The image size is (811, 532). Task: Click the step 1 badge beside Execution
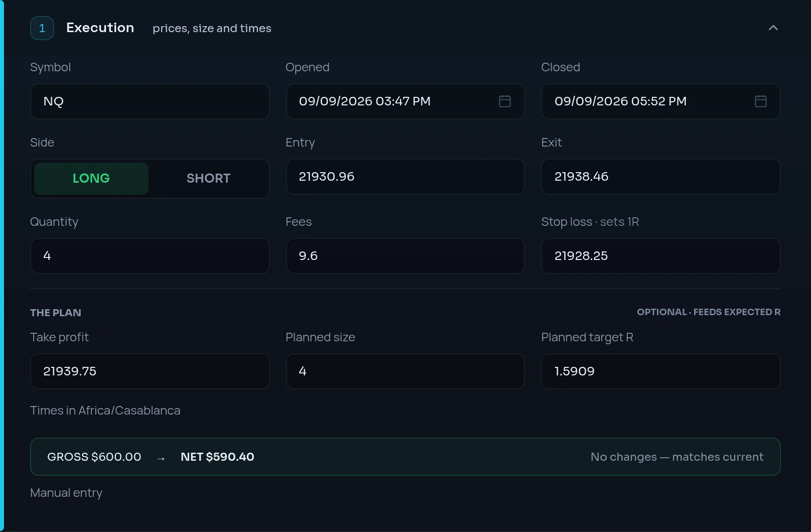[42, 28]
